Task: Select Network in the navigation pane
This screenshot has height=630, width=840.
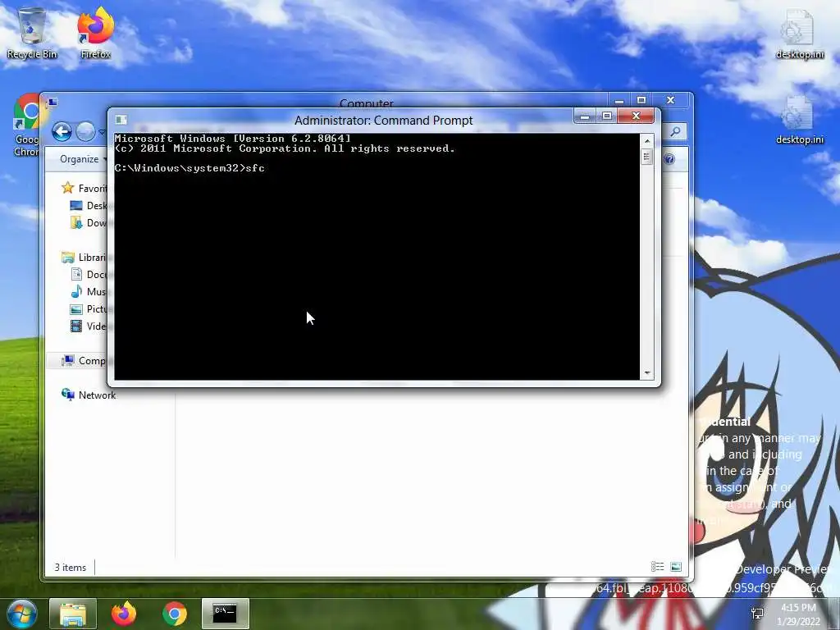Action: point(89,395)
